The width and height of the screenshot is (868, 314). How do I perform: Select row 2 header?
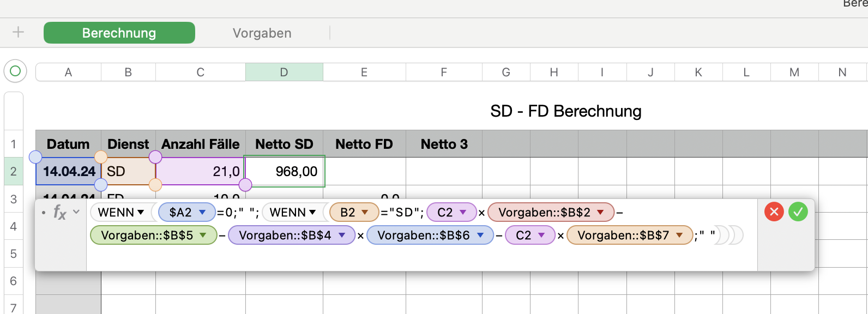14,171
